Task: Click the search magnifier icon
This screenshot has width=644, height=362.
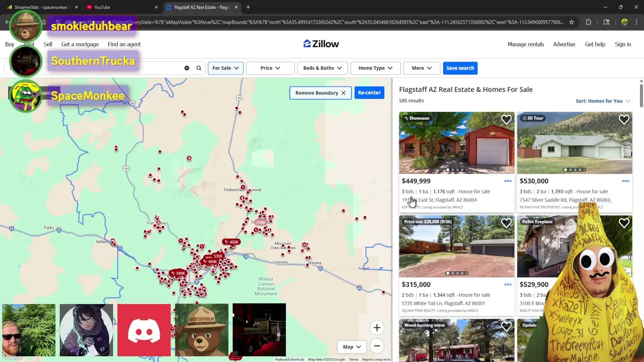Action: (199, 68)
